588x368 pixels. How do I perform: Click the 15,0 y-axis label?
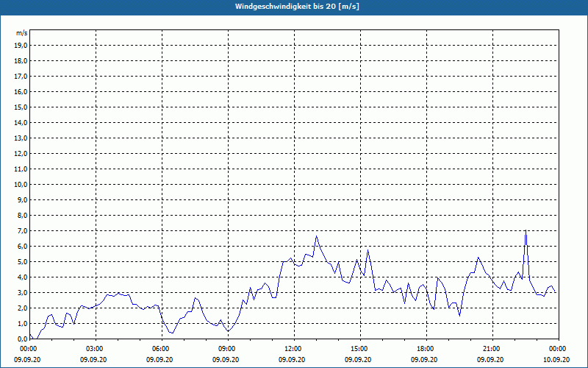[x=21, y=107]
